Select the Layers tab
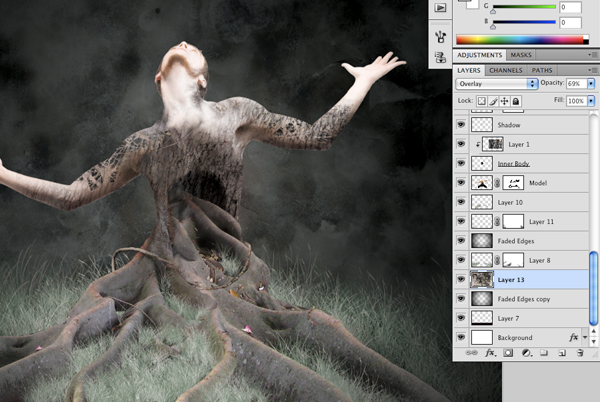600x402 pixels. pyautogui.click(x=469, y=70)
